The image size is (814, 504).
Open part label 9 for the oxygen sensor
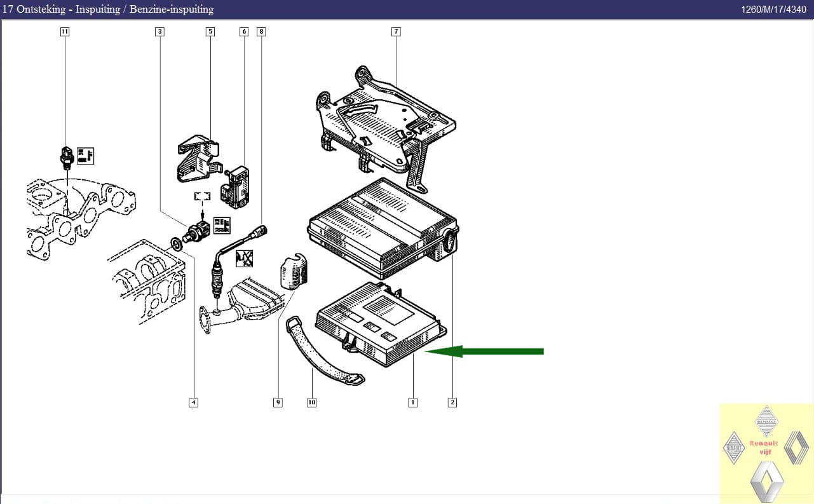click(278, 402)
